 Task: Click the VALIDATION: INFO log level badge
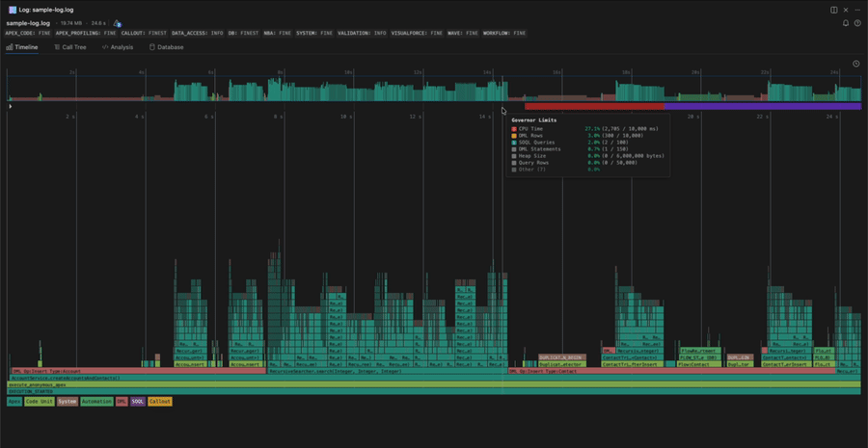point(362,33)
